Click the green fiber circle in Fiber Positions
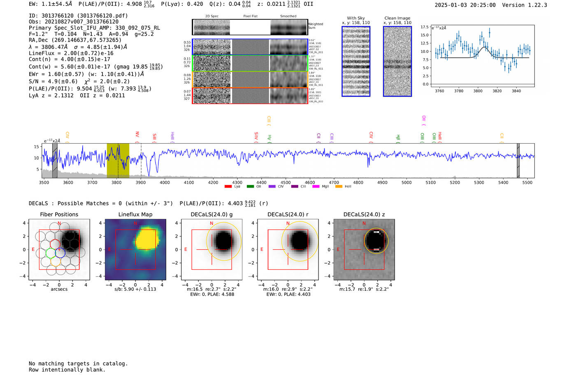The image size is (576, 392). coord(51,253)
